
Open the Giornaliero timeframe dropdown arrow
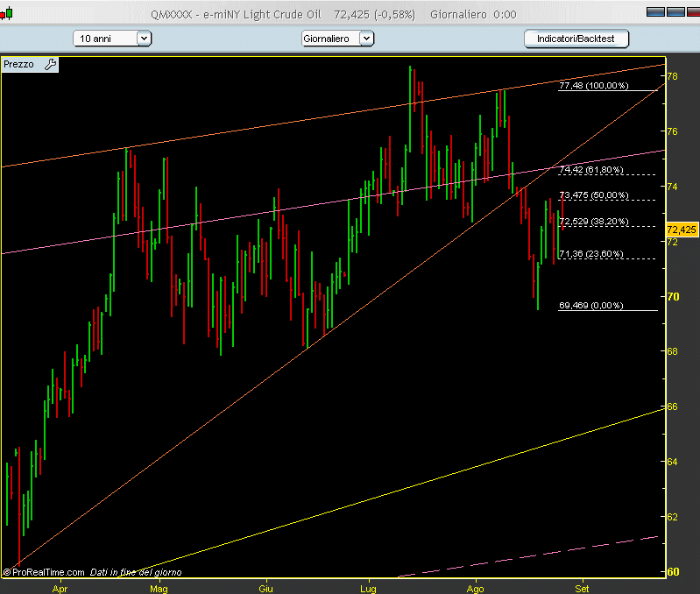[366, 39]
